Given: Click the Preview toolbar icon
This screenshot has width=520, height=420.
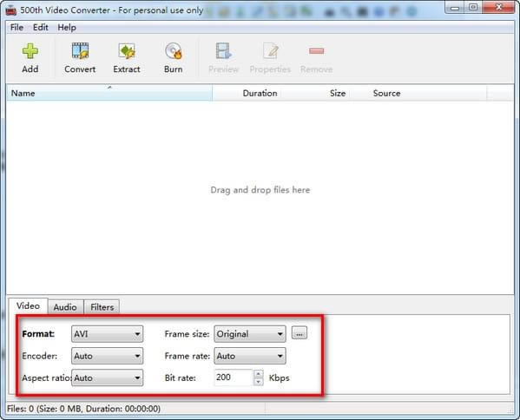Looking at the screenshot, I should click(x=223, y=51).
